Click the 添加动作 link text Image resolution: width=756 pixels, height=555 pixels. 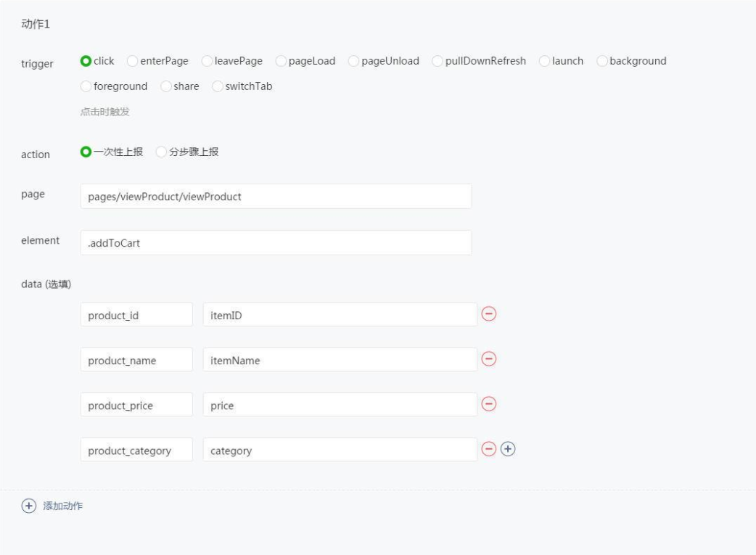coord(64,506)
